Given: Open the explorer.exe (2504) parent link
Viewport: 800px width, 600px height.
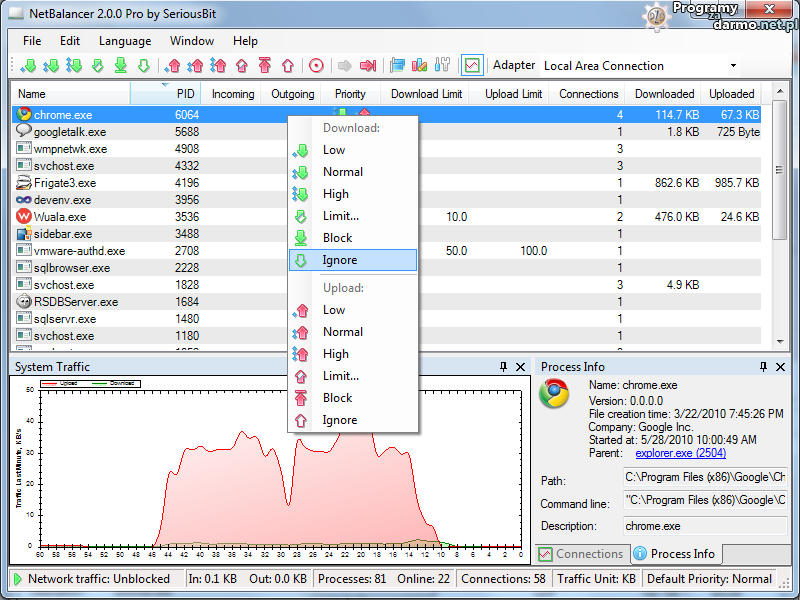Looking at the screenshot, I should pos(679,453).
